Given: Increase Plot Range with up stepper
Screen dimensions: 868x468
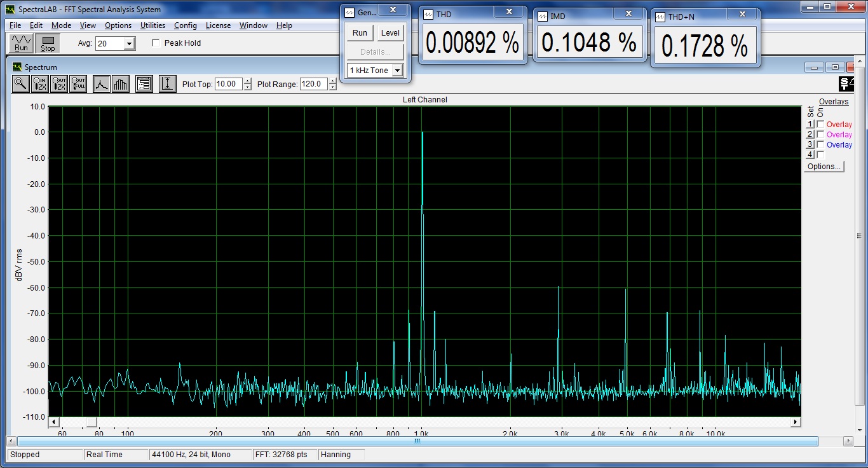Looking at the screenshot, I should (333, 81).
